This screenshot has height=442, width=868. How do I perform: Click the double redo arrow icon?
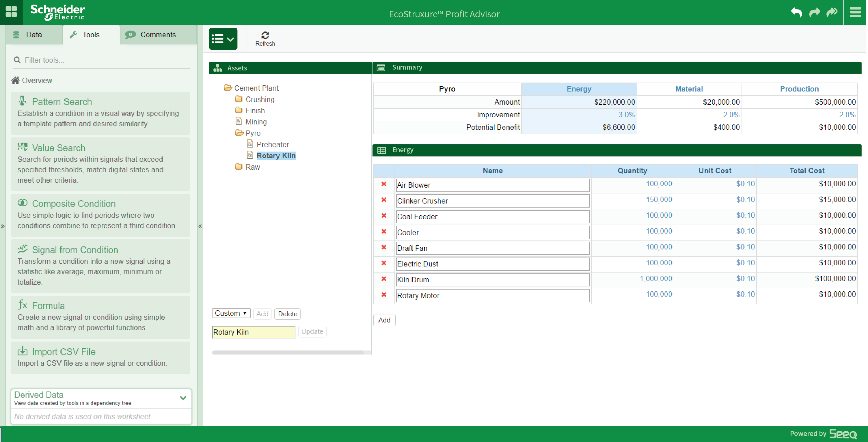click(x=832, y=12)
